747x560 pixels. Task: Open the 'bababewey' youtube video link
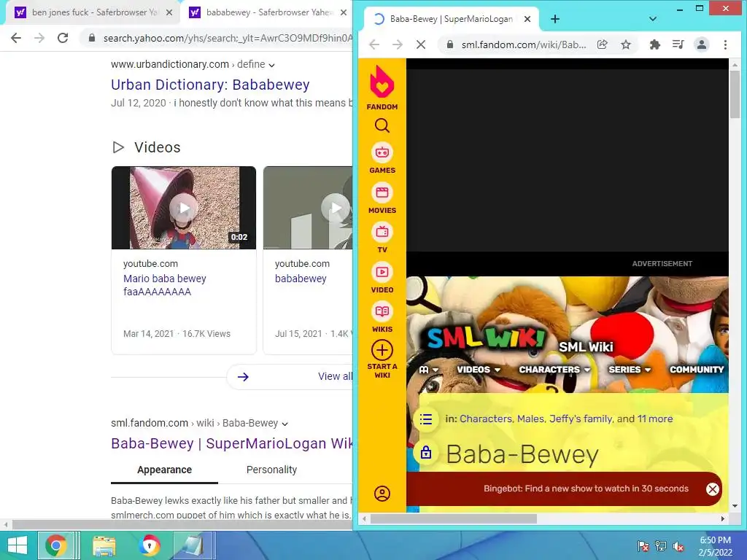pos(301,279)
